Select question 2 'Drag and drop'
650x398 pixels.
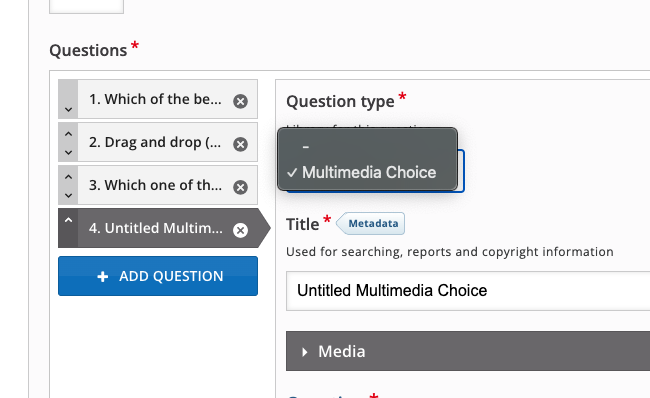pos(155,142)
